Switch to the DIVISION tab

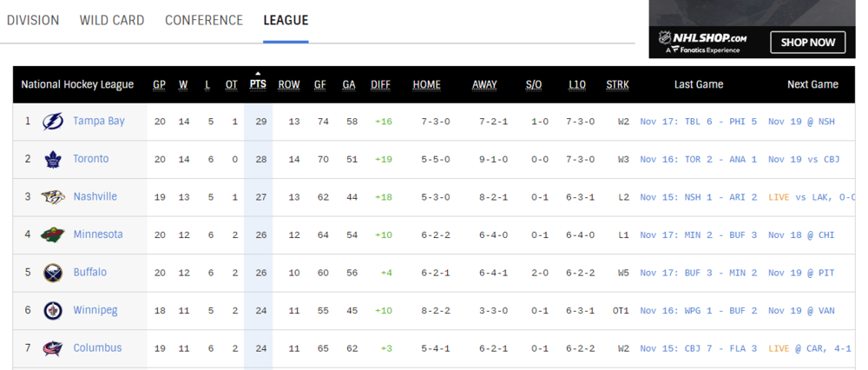pos(33,21)
